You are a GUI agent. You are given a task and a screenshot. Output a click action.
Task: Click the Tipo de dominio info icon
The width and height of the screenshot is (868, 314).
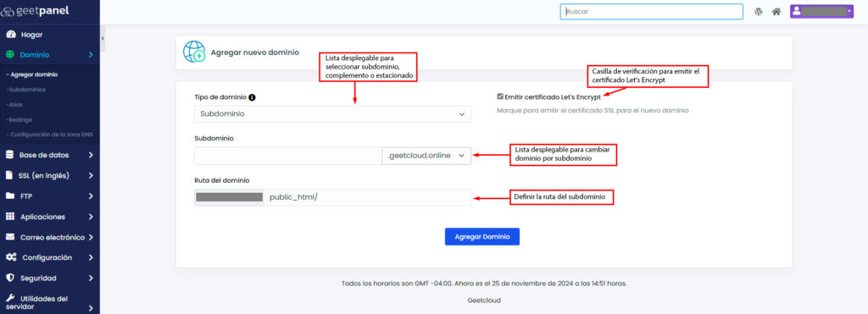(x=252, y=96)
